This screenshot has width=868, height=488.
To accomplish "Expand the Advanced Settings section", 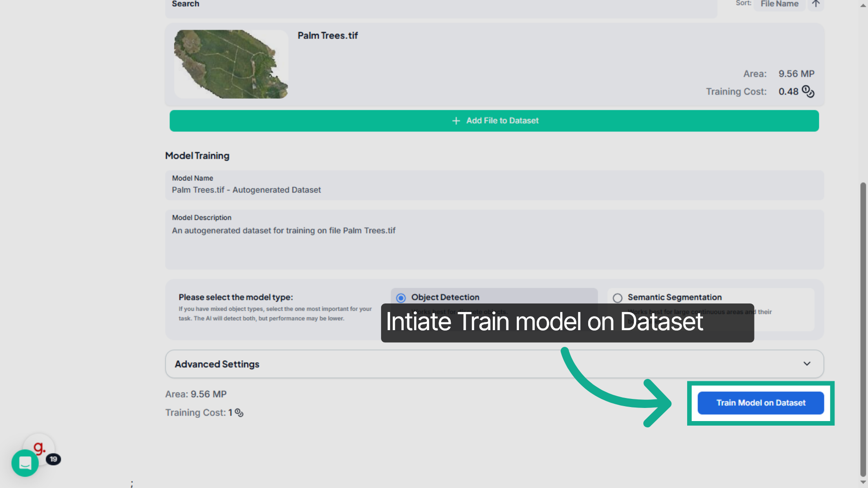I will [494, 364].
